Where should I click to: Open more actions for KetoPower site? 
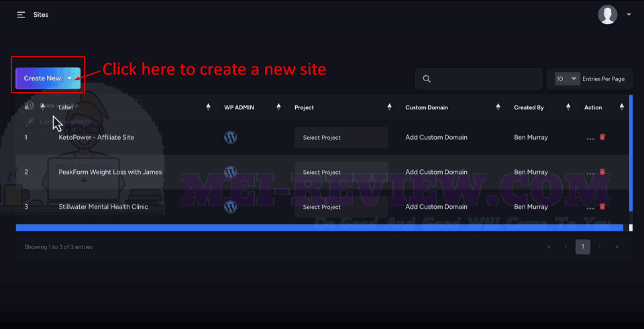tap(590, 138)
